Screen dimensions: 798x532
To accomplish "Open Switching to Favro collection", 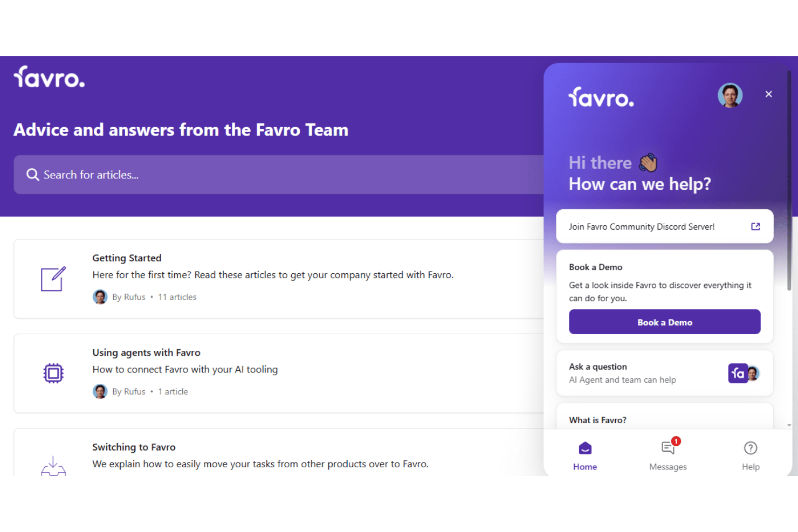I will click(x=278, y=452).
